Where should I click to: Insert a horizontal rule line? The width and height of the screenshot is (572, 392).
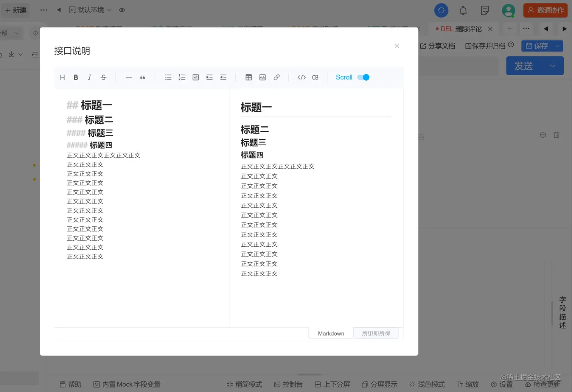[129, 77]
